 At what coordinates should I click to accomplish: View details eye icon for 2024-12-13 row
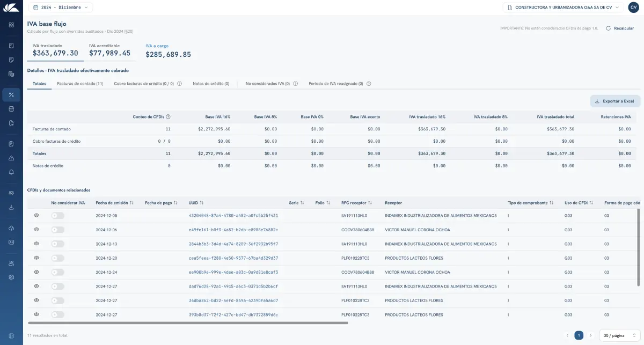(x=36, y=244)
